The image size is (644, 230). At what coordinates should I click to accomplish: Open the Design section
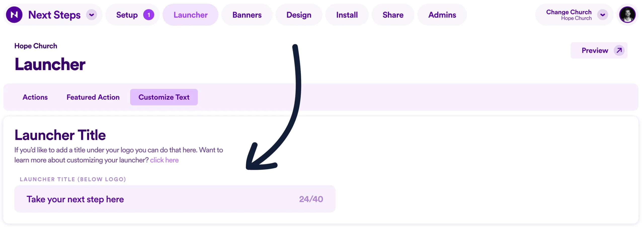coord(298,15)
